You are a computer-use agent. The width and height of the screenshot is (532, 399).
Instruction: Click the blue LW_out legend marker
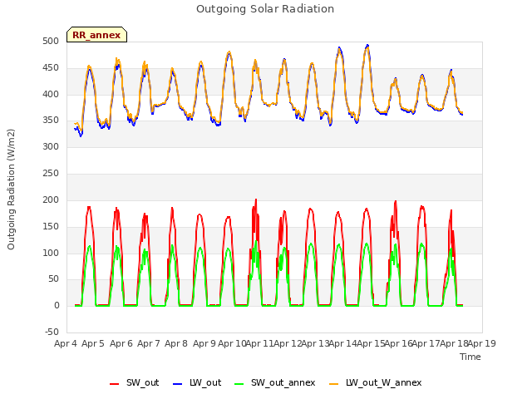178,384
